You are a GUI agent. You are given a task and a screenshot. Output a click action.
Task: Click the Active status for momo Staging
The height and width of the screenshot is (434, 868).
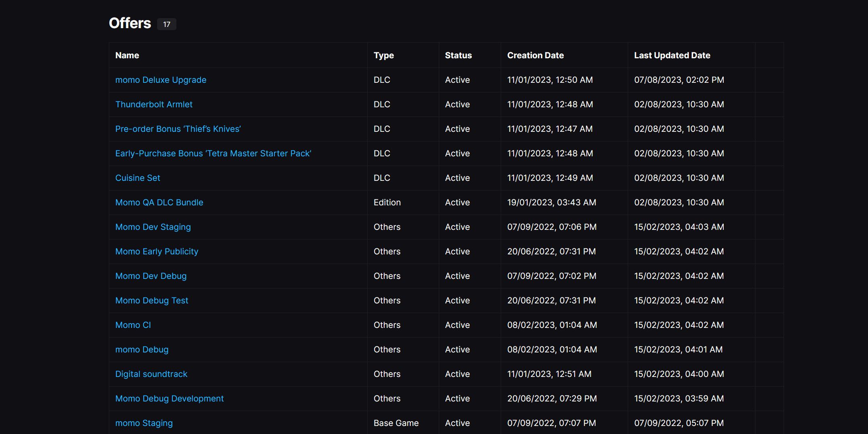(457, 422)
